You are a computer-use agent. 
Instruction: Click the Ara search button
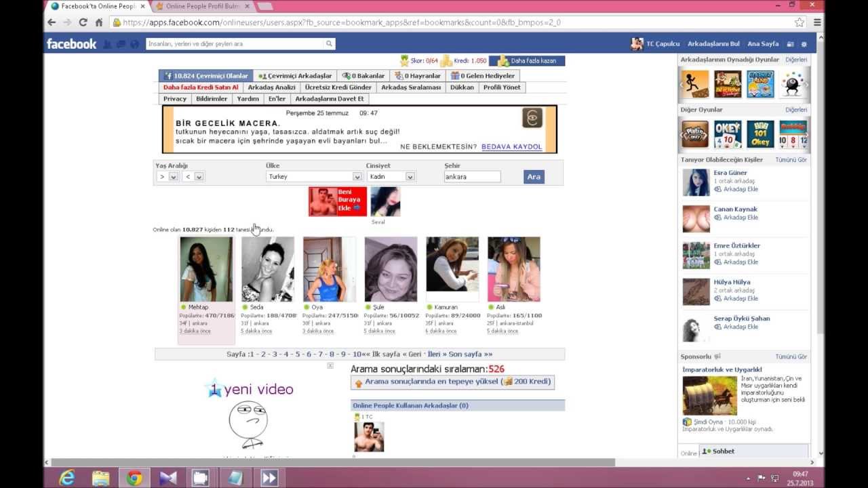coord(534,176)
